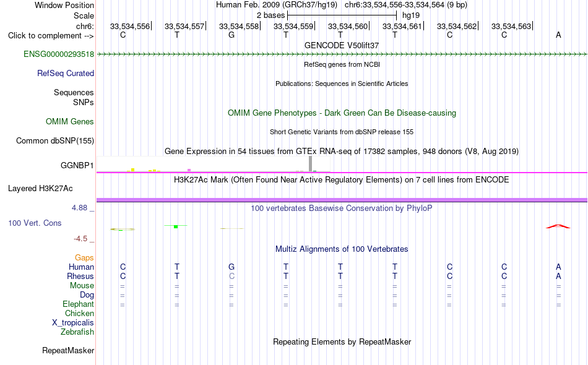Click the OMIM Genes track label
The height and width of the screenshot is (365, 588).
69,122
